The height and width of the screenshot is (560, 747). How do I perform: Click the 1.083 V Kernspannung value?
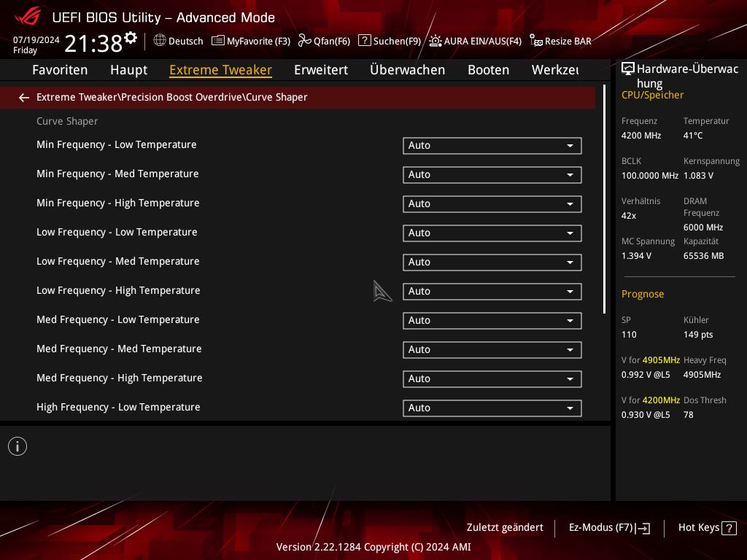coord(698,176)
